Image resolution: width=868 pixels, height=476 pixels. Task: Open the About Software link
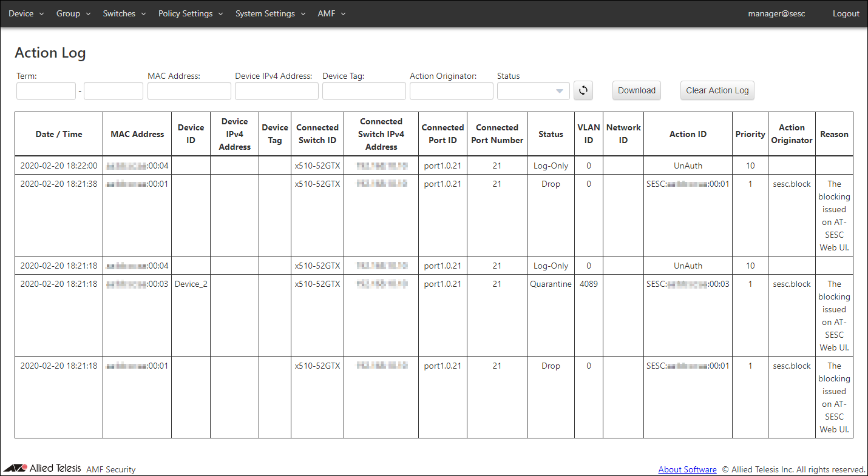point(687,469)
